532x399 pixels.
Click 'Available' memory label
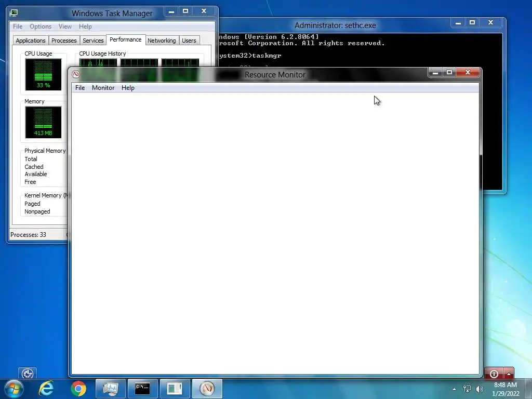point(36,174)
